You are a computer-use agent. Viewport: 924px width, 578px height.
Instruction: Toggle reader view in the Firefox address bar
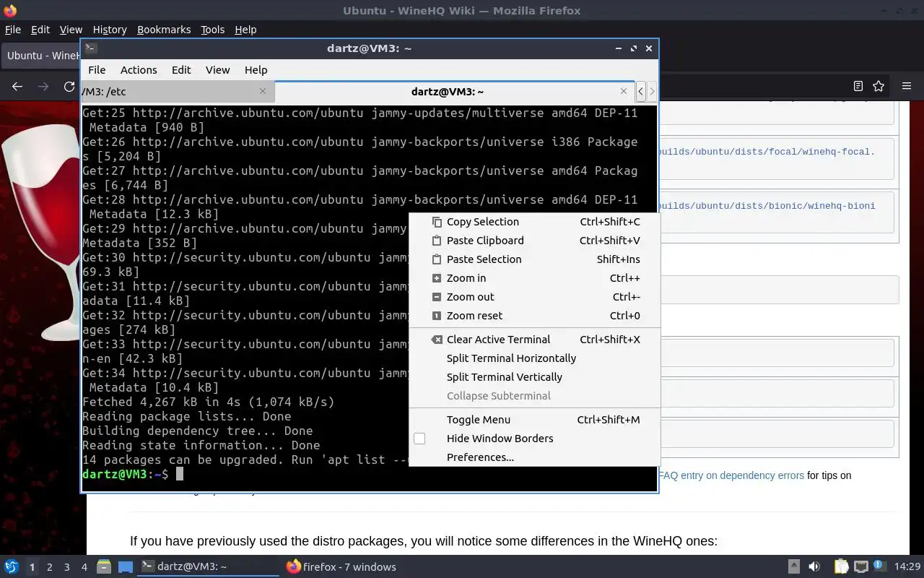point(858,86)
